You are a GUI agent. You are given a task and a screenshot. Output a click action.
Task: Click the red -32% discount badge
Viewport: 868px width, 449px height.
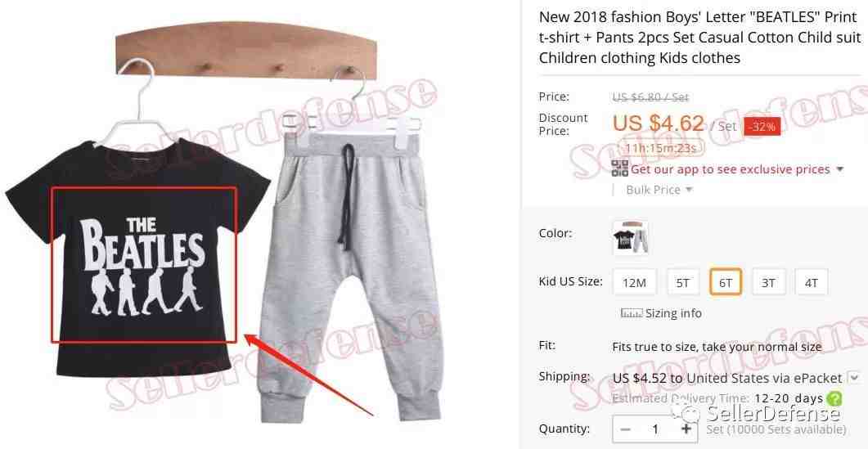[x=762, y=127]
